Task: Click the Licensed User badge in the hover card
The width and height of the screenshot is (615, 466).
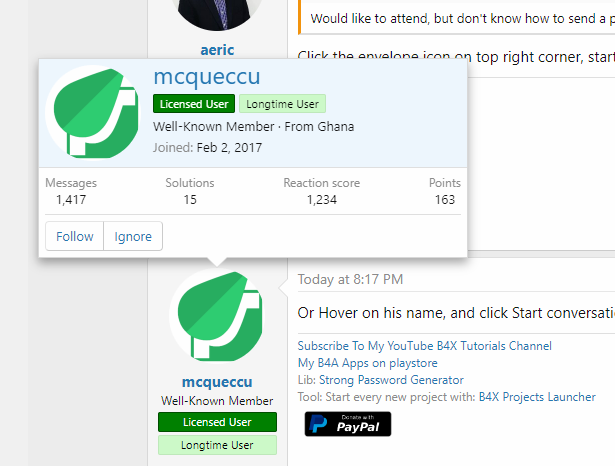Action: (x=194, y=104)
